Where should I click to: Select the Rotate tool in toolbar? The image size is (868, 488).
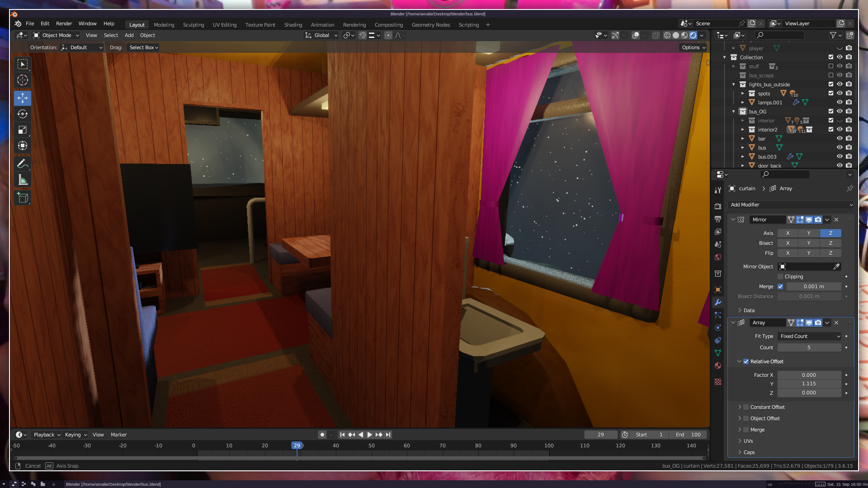coord(23,114)
